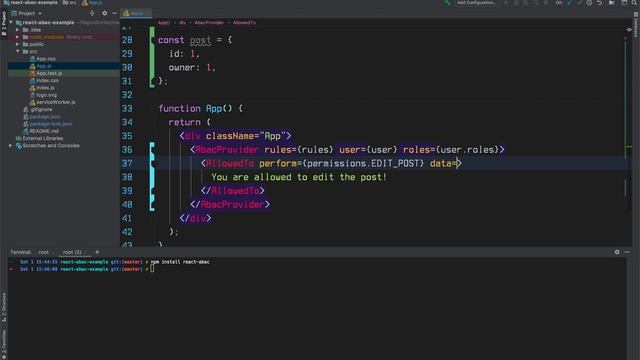The height and width of the screenshot is (360, 640).
Task: Click the green Commit checkmark icon
Action: pos(579,3)
